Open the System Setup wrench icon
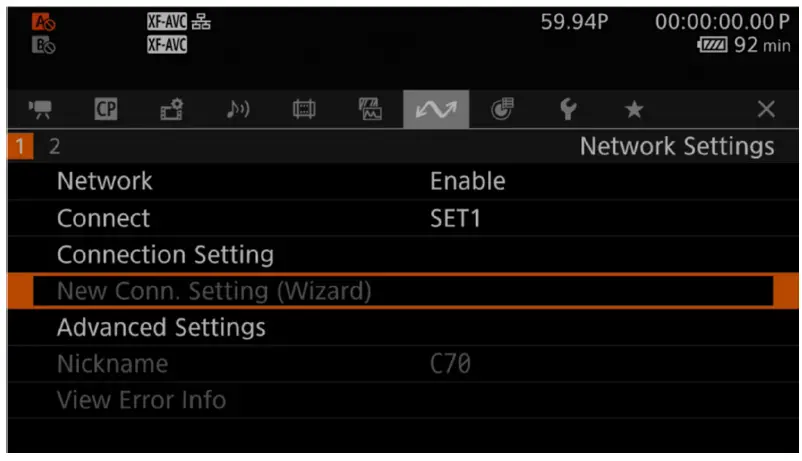Image resolution: width=802 pixels, height=461 pixels. 567,110
